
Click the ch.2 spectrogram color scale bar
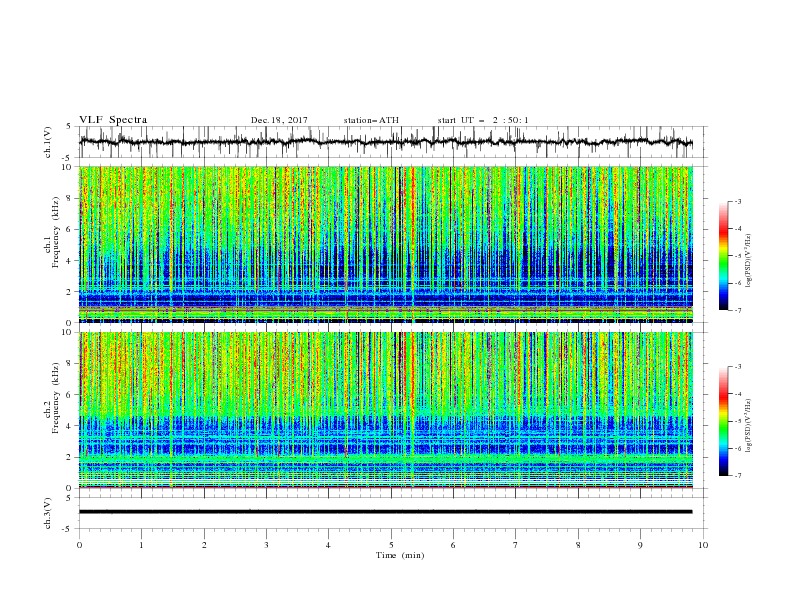723,421
